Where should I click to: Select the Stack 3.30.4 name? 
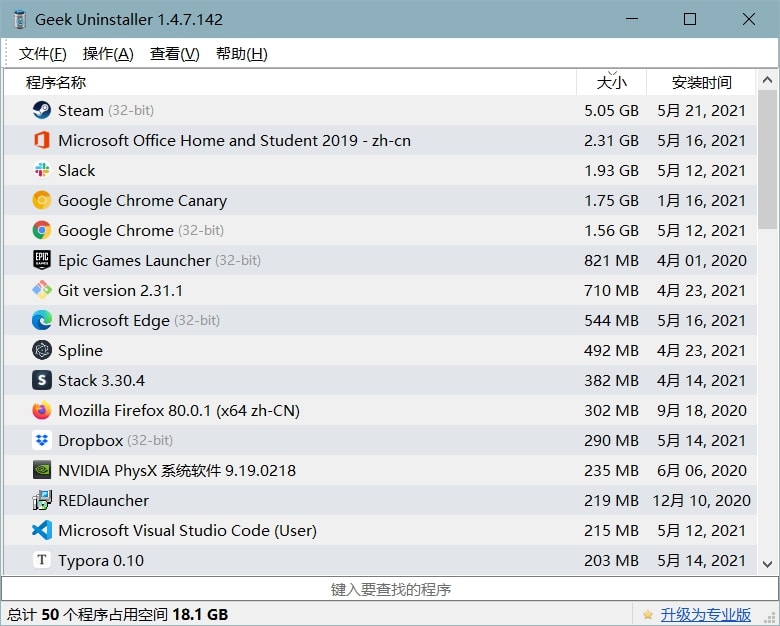click(x=101, y=380)
